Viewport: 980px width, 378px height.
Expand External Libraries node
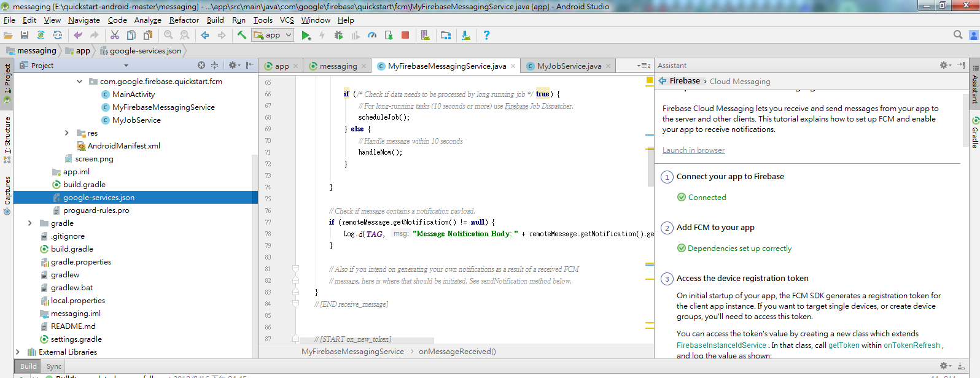pos(18,352)
